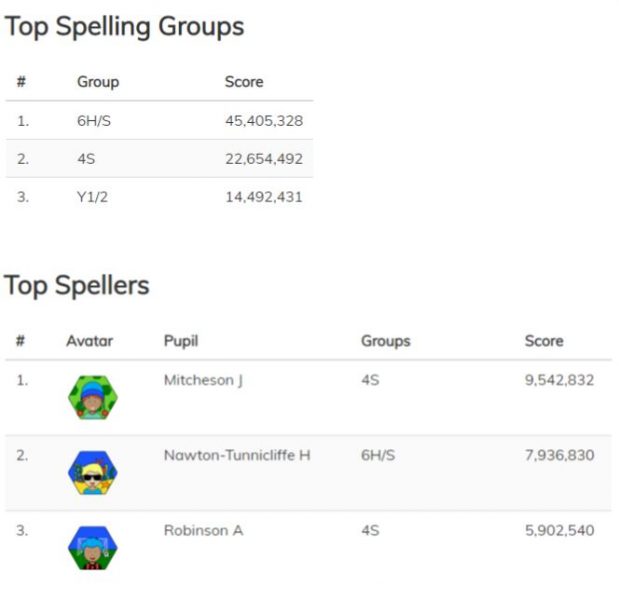Click Nawton-Tunnicliffe H's sunglasses avatar

pyautogui.click(x=93, y=472)
